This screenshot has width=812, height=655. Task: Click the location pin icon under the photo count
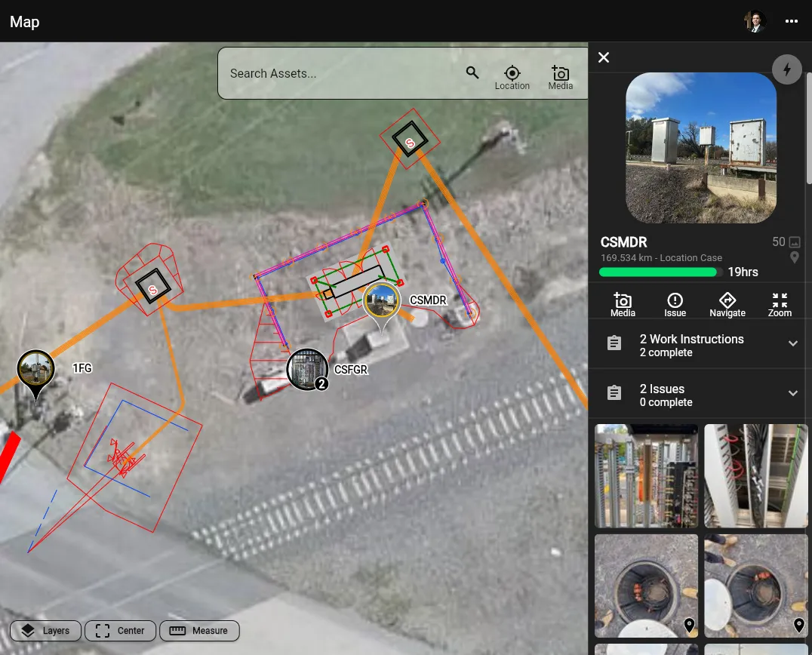pos(794,257)
